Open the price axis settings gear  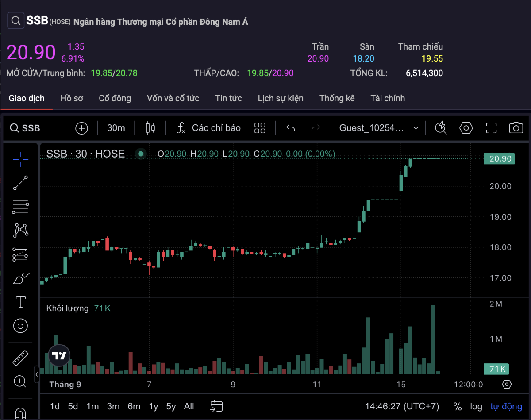pos(507,384)
